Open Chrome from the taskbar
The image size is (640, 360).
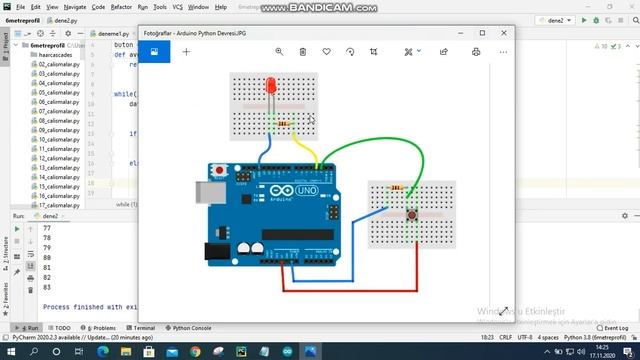pos(195,351)
